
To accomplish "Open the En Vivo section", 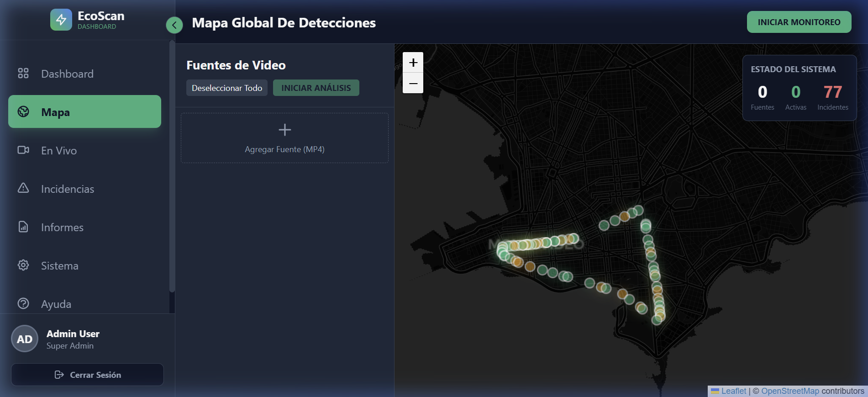I will tap(84, 150).
